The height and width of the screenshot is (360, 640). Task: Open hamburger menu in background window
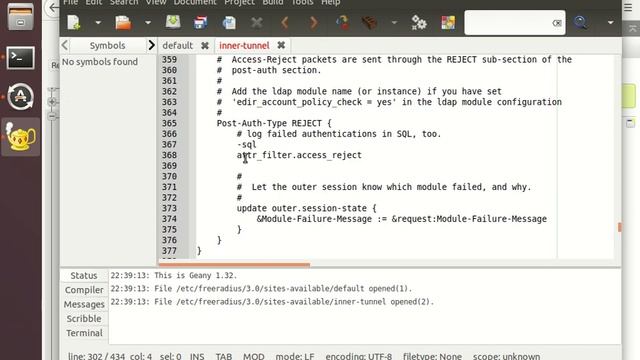pyautogui.click(x=628, y=7)
